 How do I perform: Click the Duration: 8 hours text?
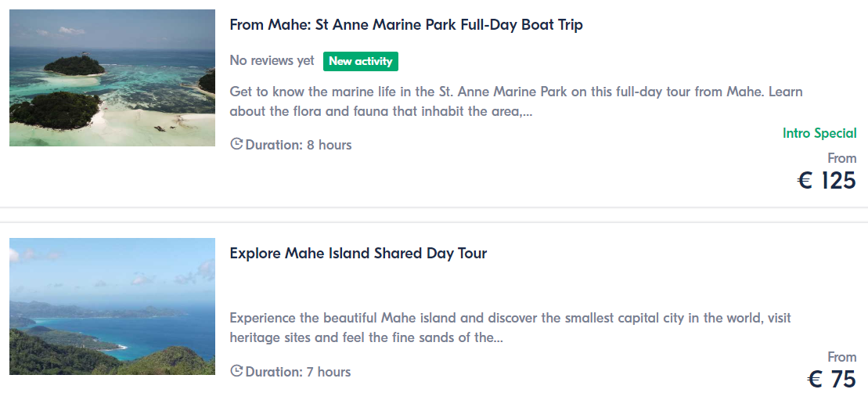pos(298,145)
